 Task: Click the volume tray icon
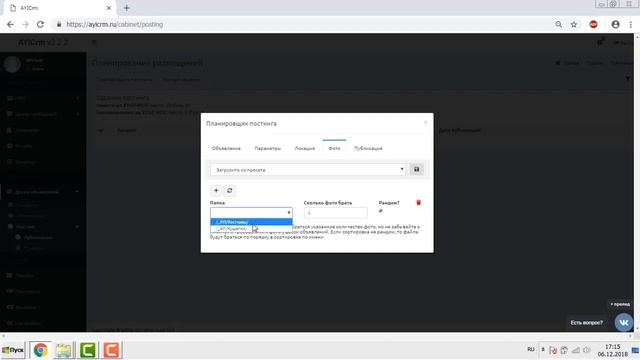point(587,350)
